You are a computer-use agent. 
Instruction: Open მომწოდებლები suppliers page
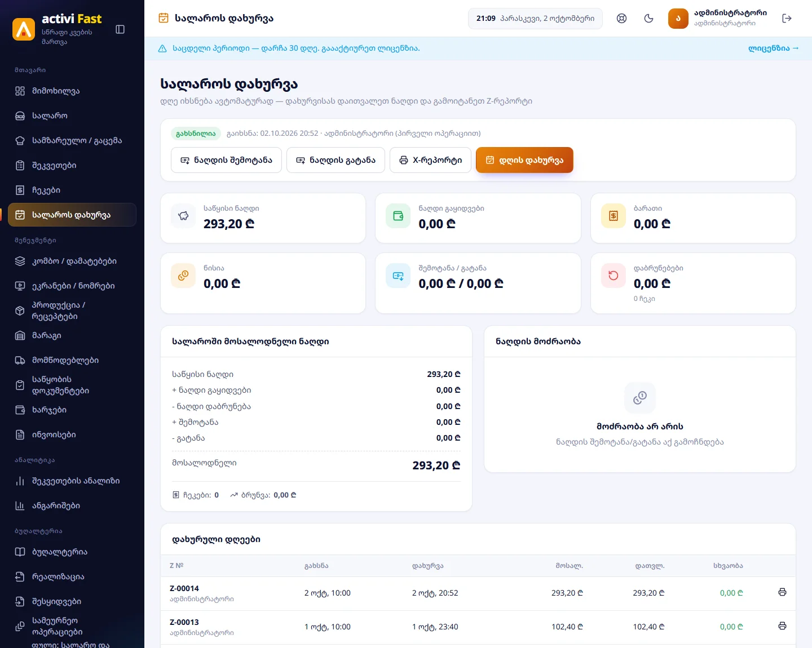pyautogui.click(x=72, y=361)
